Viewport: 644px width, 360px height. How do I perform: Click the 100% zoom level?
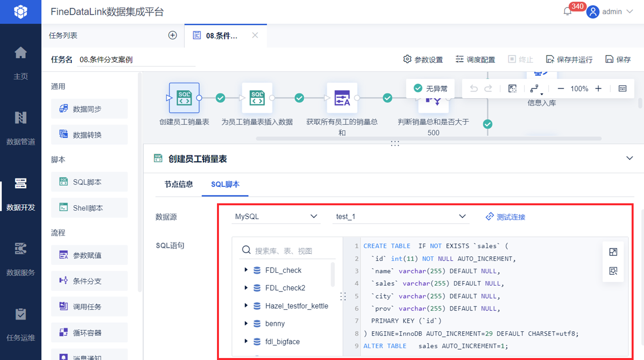coord(579,89)
